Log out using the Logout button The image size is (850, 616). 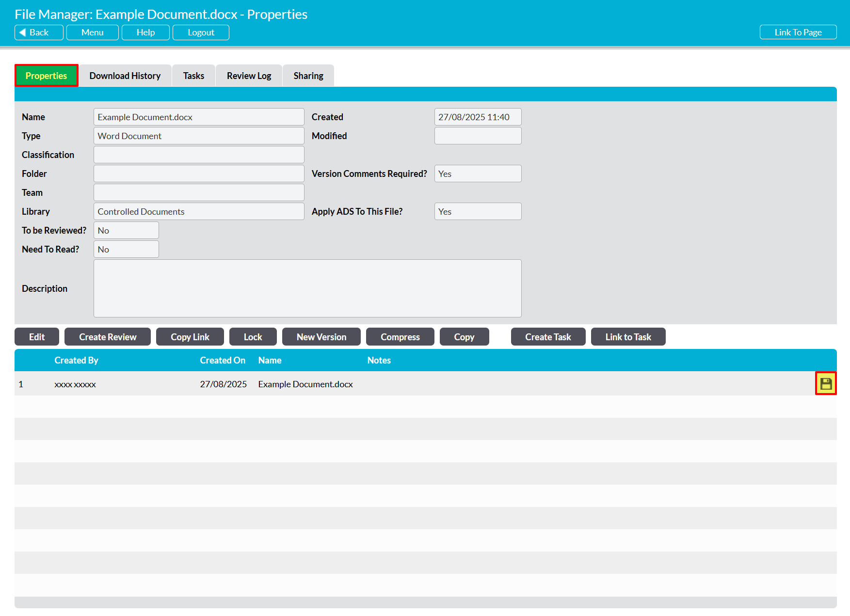tap(201, 32)
